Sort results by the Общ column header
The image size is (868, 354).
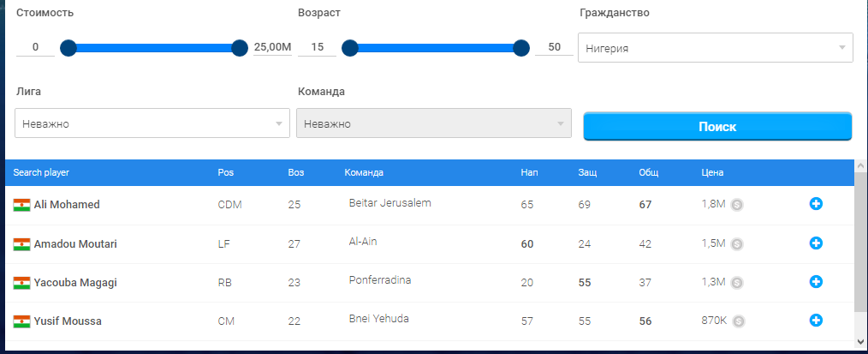point(648,172)
